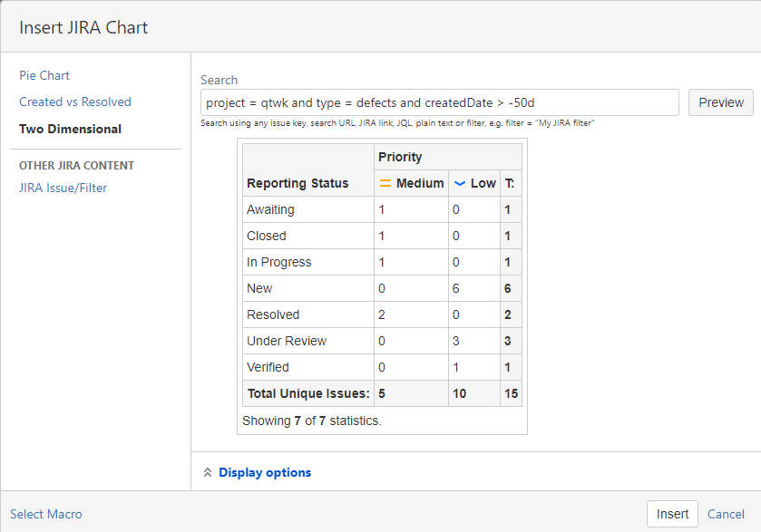Viewport: 761px width, 532px height.
Task: Switch to Pie Chart type
Action: tap(44, 75)
